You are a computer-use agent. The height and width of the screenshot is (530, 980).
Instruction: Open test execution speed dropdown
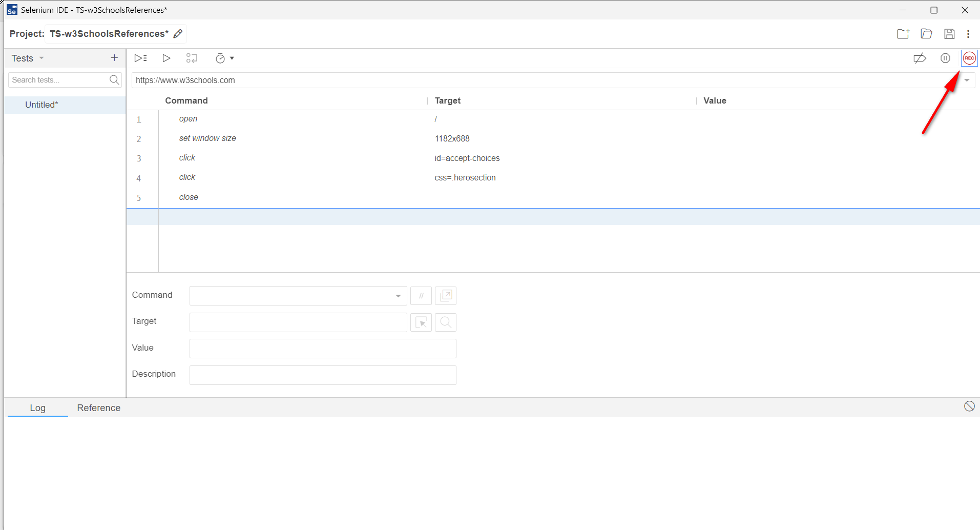pos(224,58)
